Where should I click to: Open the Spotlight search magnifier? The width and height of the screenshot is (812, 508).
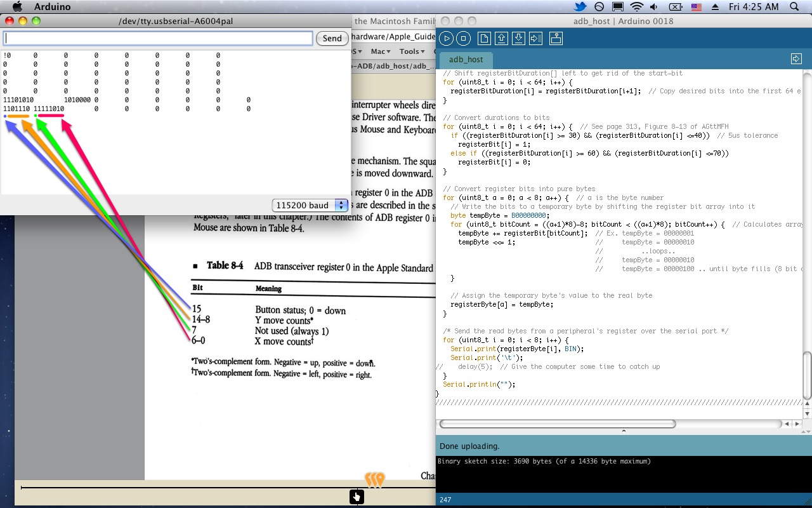pyautogui.click(x=795, y=7)
